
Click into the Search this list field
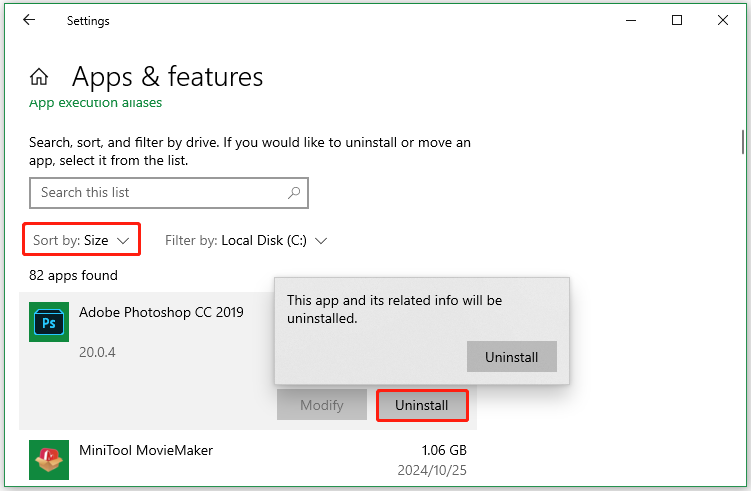coord(169,193)
